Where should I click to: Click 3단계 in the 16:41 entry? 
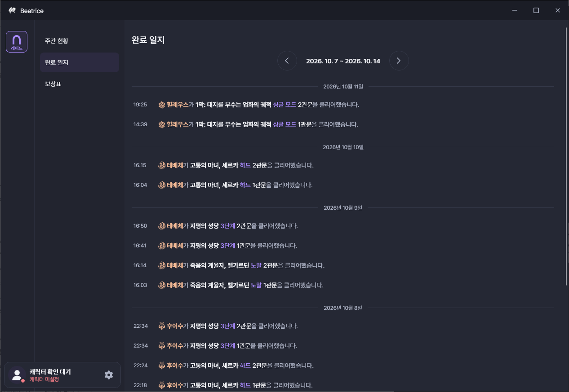[228, 246]
